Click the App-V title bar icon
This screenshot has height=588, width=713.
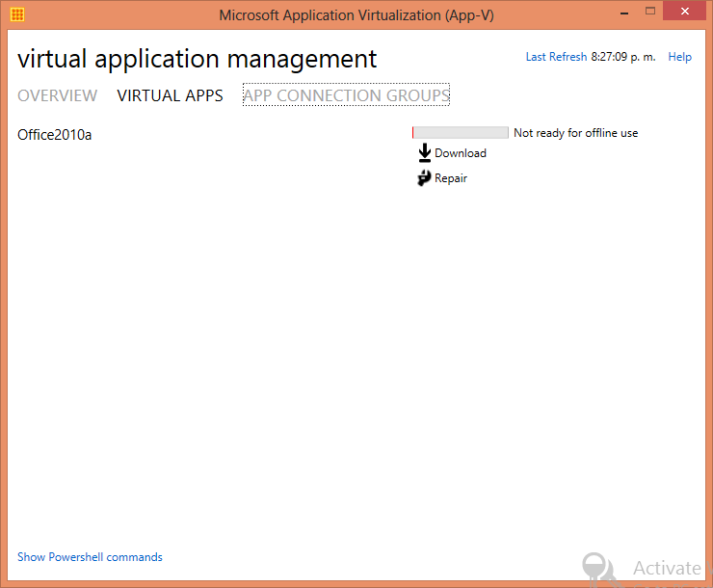[16, 14]
